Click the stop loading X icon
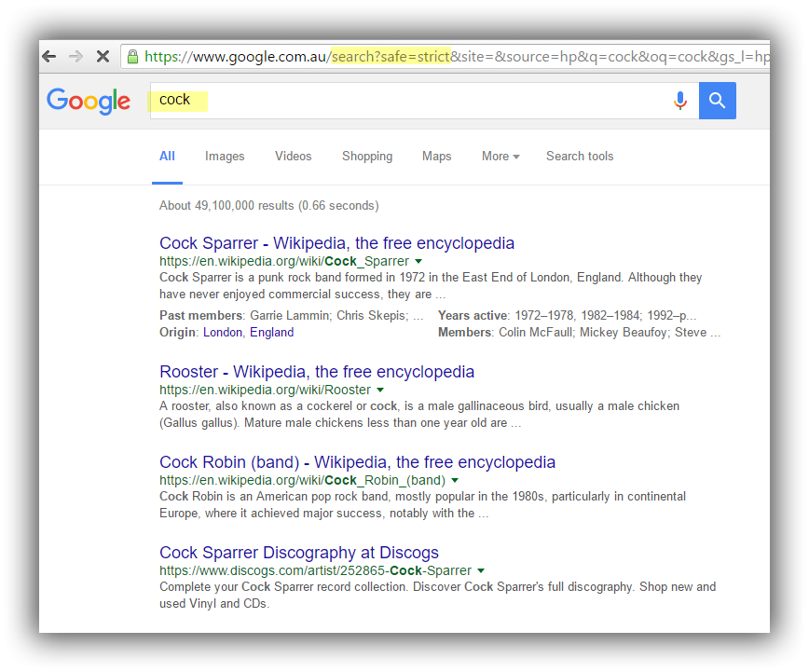This screenshot has width=809, height=672. (103, 56)
